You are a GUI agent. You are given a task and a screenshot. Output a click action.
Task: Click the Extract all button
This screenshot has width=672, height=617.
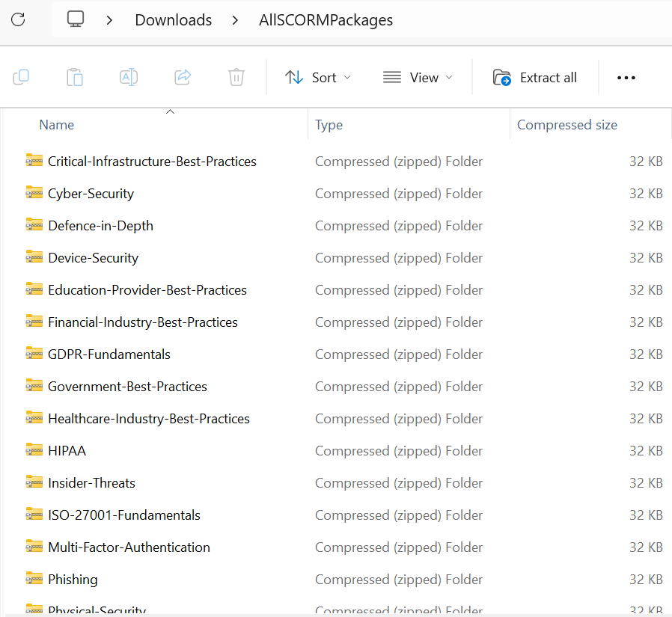535,78
